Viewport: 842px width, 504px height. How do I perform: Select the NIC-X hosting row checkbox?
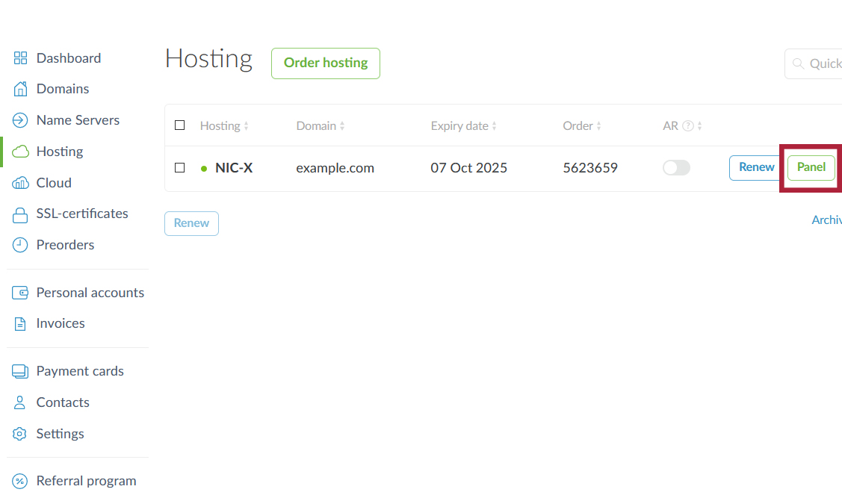pyautogui.click(x=179, y=168)
